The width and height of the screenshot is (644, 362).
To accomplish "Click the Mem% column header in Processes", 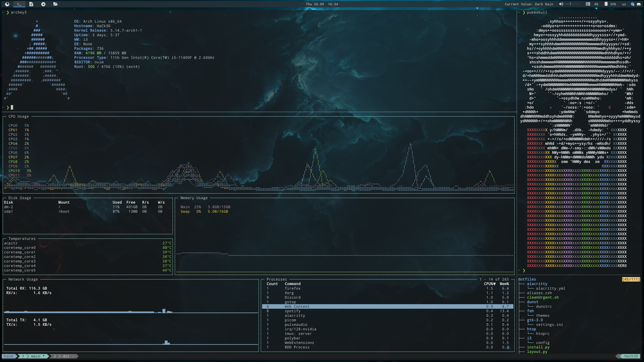I will [x=504, y=284].
